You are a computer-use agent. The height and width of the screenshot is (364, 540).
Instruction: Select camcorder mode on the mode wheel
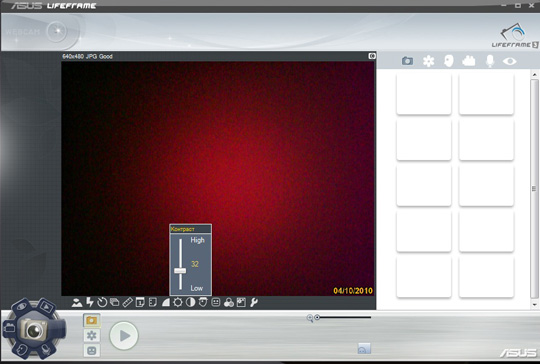pyautogui.click(x=9, y=327)
